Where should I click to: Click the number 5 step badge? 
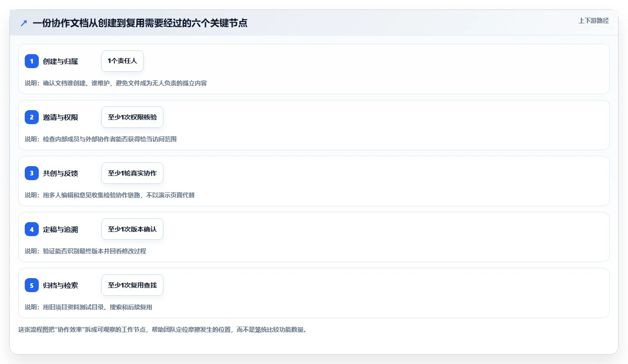(x=32, y=285)
